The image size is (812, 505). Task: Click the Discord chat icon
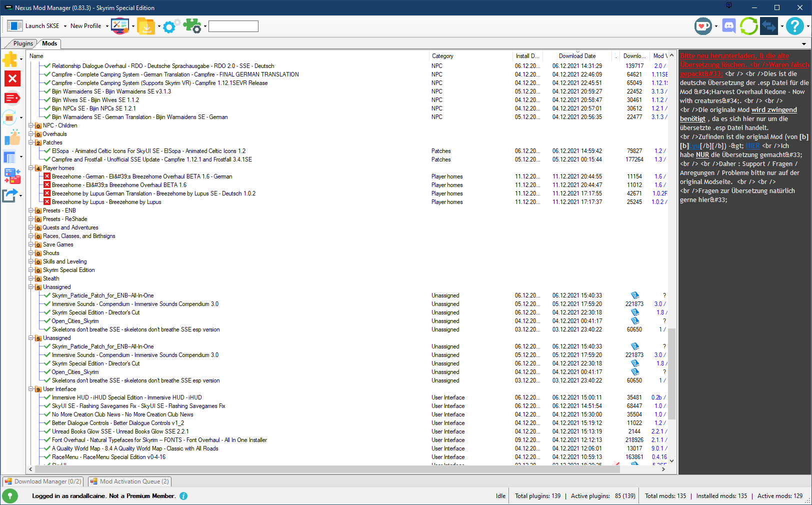(x=729, y=25)
